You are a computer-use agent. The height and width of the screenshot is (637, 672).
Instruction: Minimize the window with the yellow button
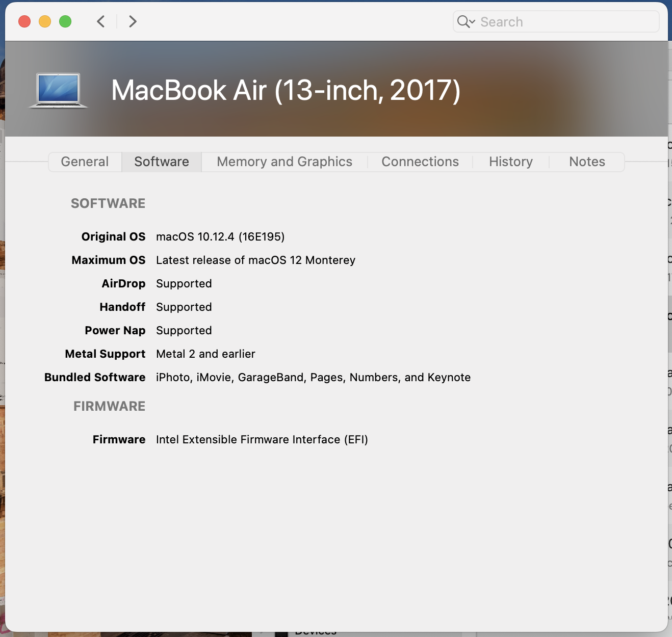45,21
